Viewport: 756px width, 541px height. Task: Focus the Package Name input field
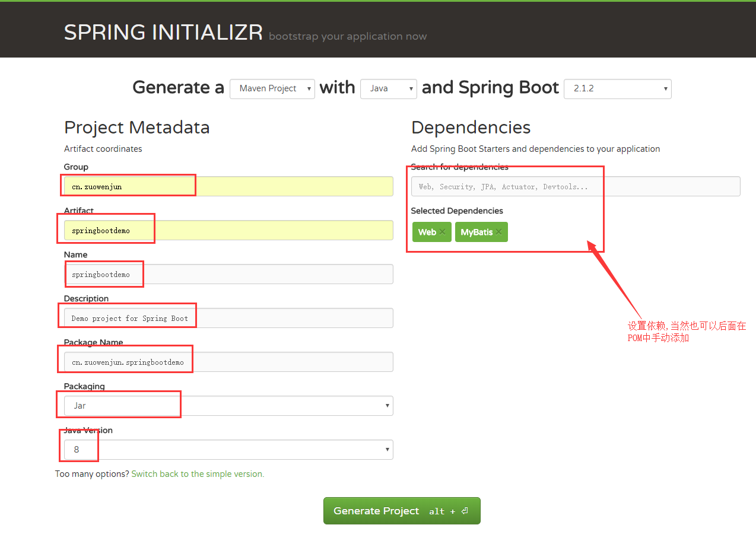click(228, 362)
